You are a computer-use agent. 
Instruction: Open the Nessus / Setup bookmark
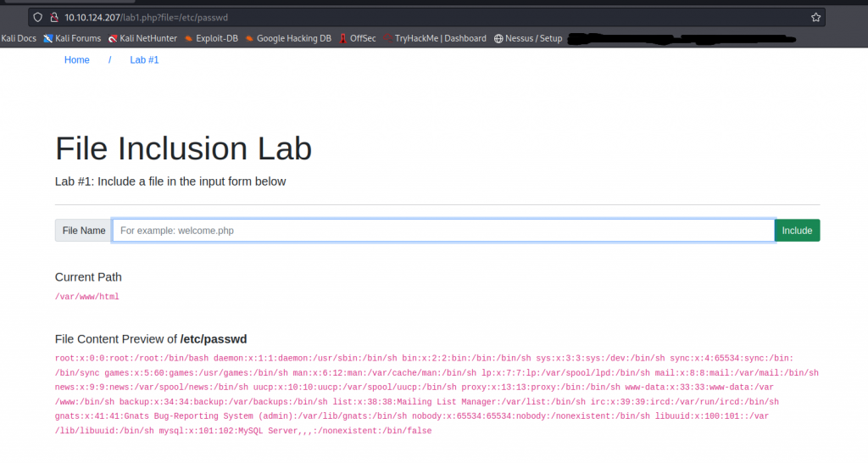[x=528, y=38]
